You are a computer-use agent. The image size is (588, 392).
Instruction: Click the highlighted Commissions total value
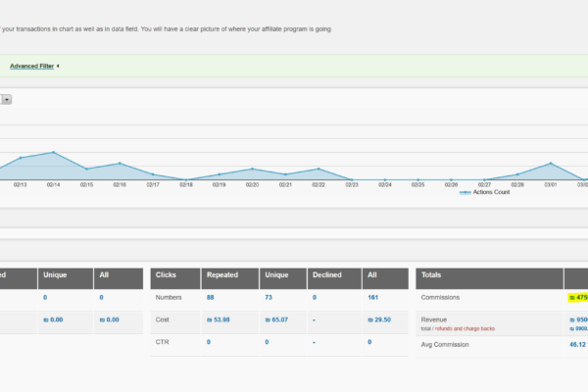pos(577,297)
